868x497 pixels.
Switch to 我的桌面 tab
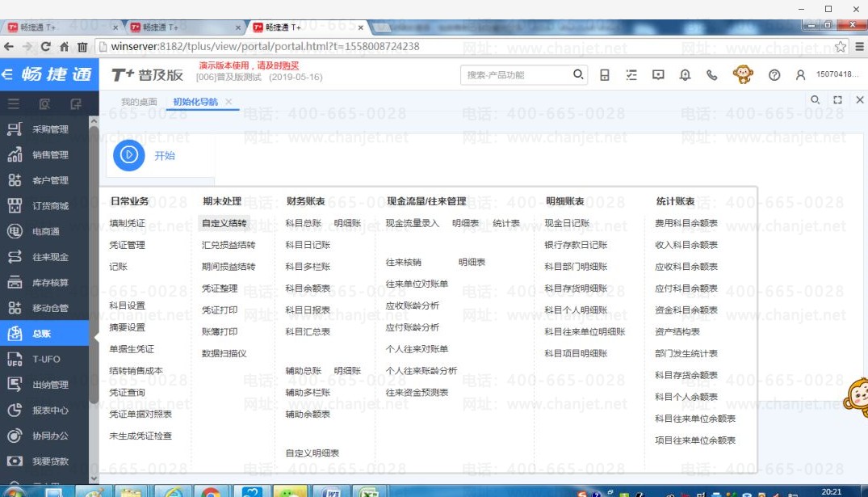[139, 102]
